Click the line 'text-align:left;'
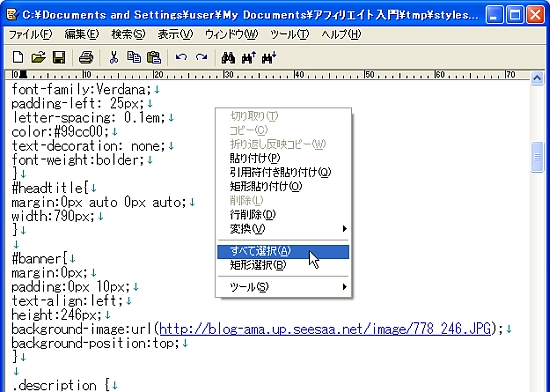 click(67, 301)
